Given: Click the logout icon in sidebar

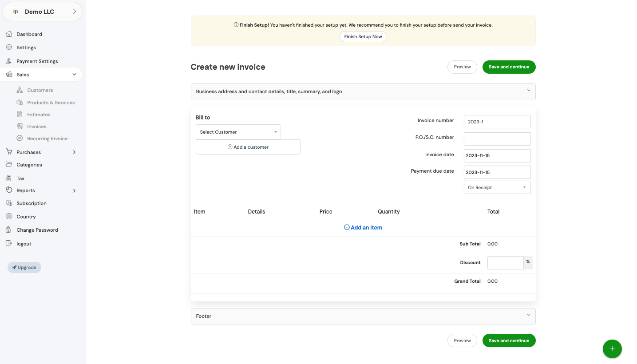Looking at the screenshot, I should click(x=9, y=244).
